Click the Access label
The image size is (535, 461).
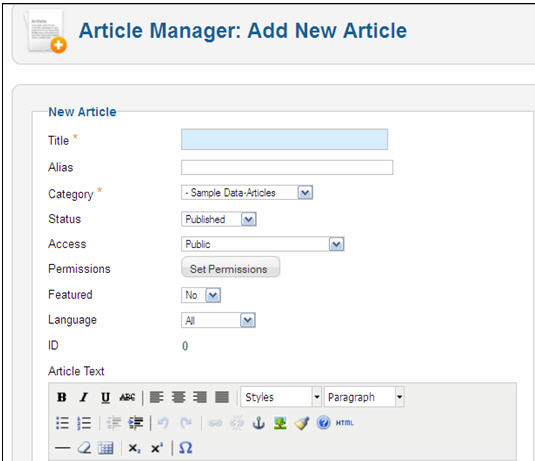[67, 244]
